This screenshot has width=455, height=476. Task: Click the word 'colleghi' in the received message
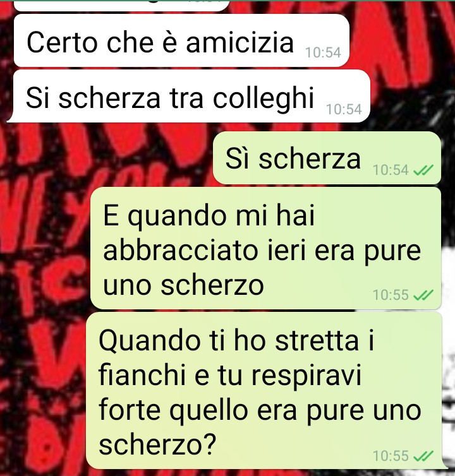click(264, 98)
